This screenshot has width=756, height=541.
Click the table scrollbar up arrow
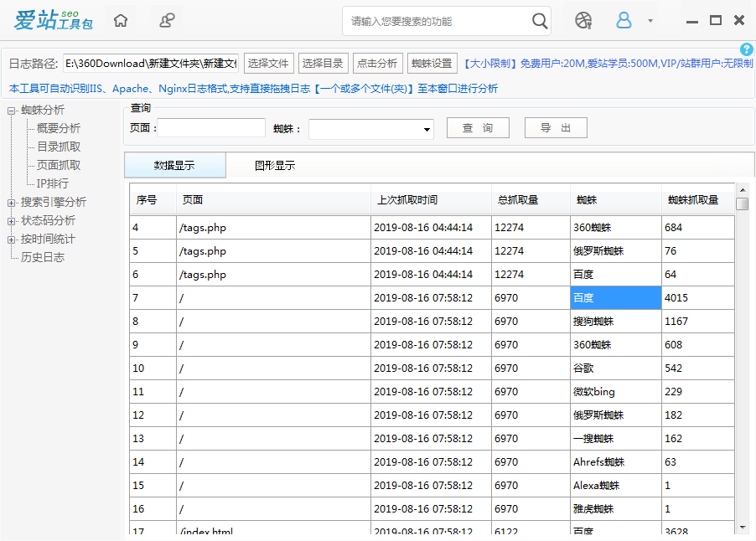pos(743,190)
